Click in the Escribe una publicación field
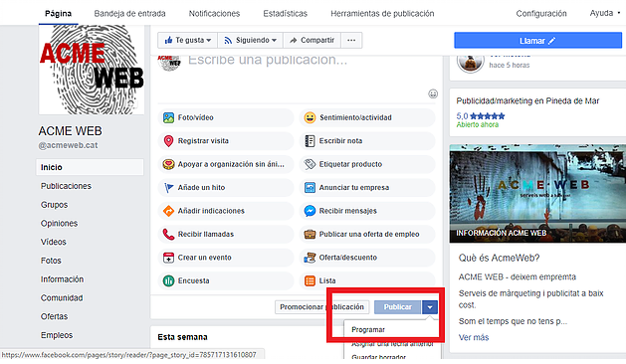This screenshot has width=626, height=364. coord(268,61)
